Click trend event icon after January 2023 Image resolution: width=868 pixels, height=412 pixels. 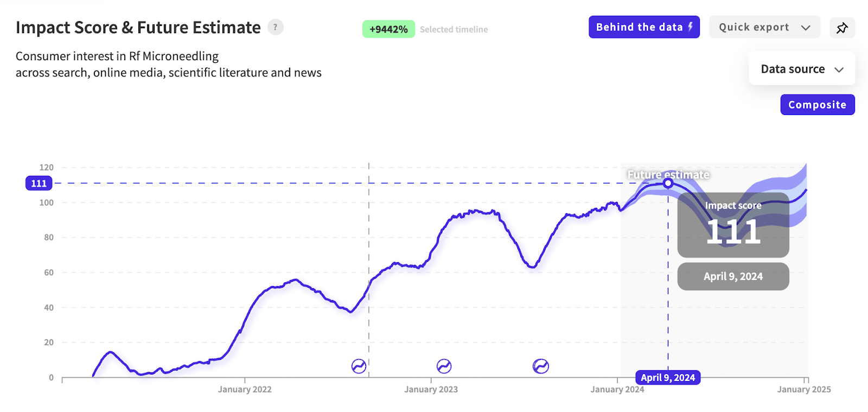[444, 366]
